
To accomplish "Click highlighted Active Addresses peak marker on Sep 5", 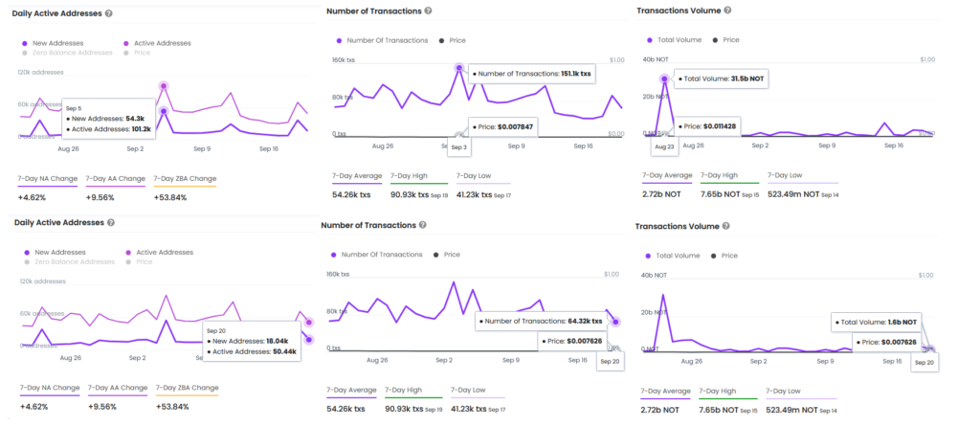I will [164, 86].
